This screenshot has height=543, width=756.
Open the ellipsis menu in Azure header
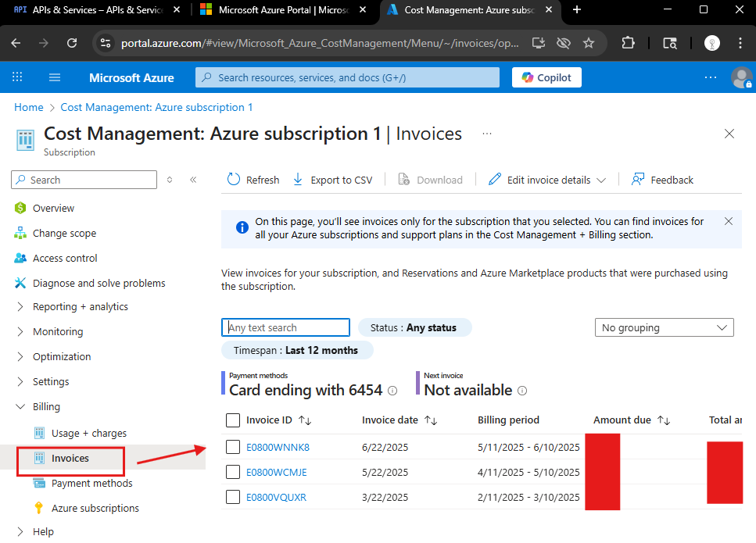click(710, 77)
